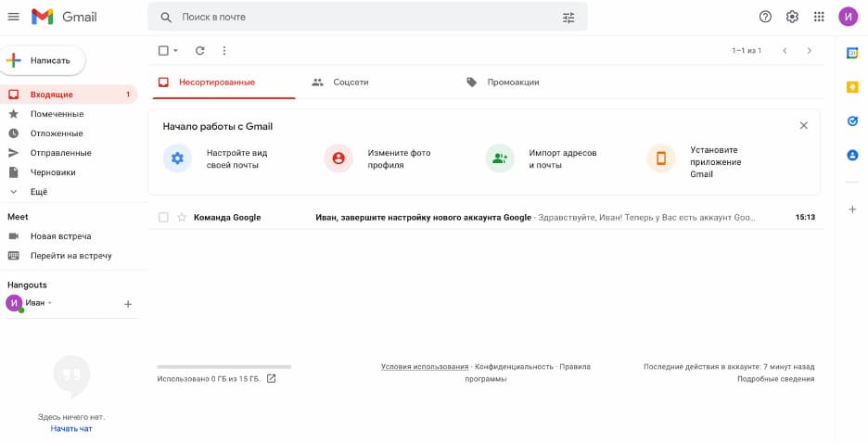The image size is (868, 443).
Task: Open 'Подробные сведения' link
Action: click(775, 379)
